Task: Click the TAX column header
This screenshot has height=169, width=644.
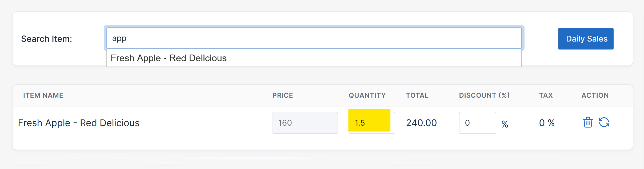Action: tap(546, 95)
